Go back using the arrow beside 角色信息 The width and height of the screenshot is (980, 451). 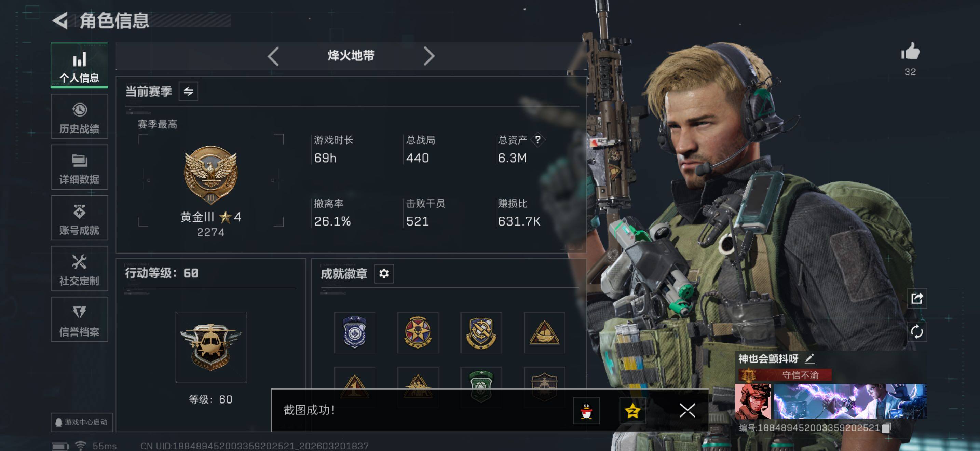(60, 20)
